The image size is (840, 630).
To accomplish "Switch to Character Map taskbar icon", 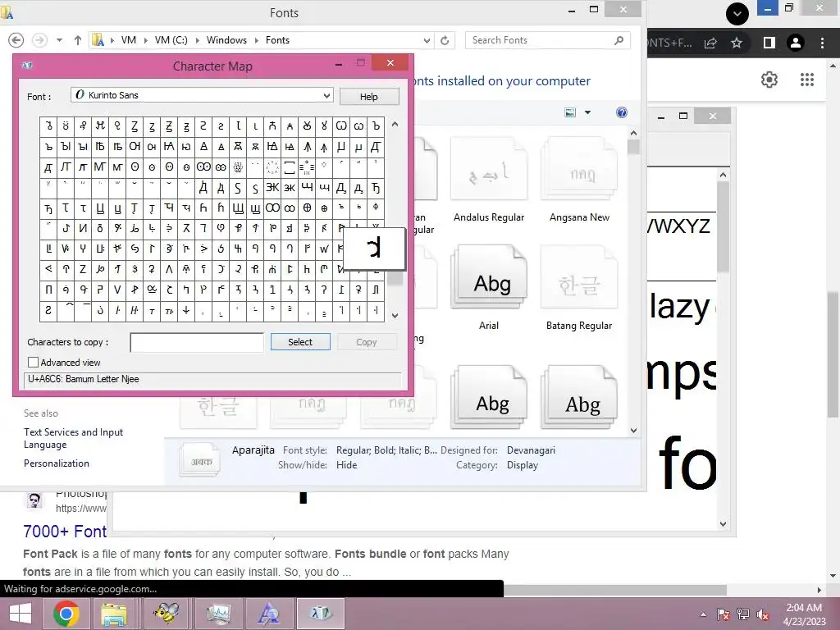I will click(x=321, y=614).
